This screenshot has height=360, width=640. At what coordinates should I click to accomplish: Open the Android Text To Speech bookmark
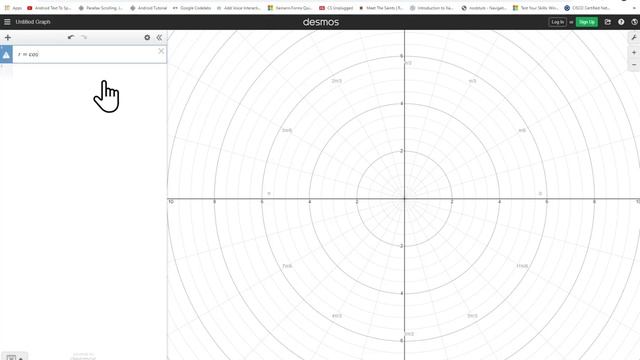click(49, 8)
